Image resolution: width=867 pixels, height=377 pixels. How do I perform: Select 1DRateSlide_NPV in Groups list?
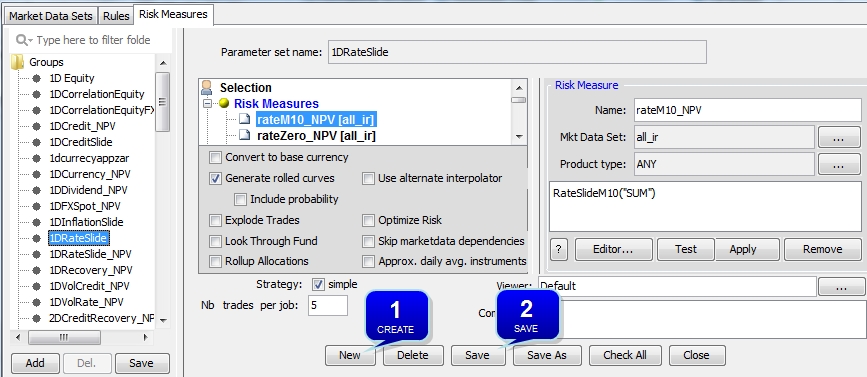pyautogui.click(x=90, y=254)
